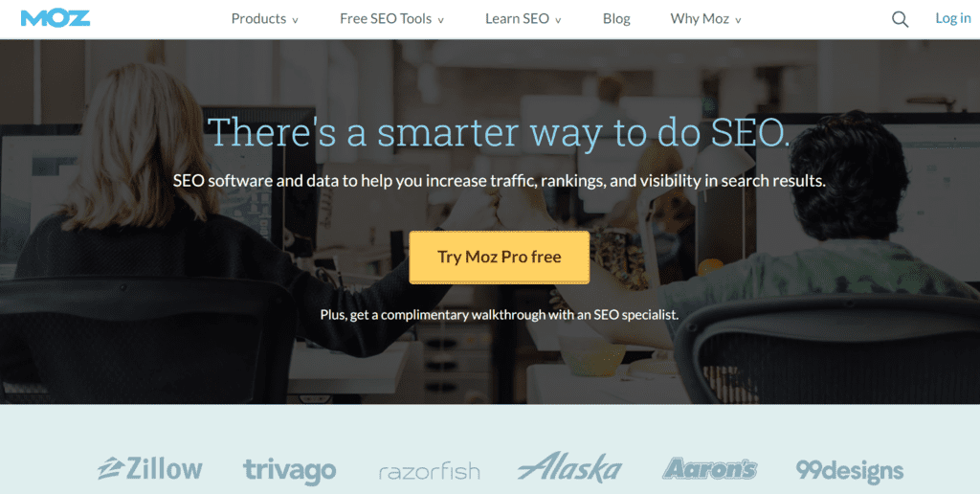The height and width of the screenshot is (494, 980).
Task: Open the Why Moz menu label
Action: [700, 19]
